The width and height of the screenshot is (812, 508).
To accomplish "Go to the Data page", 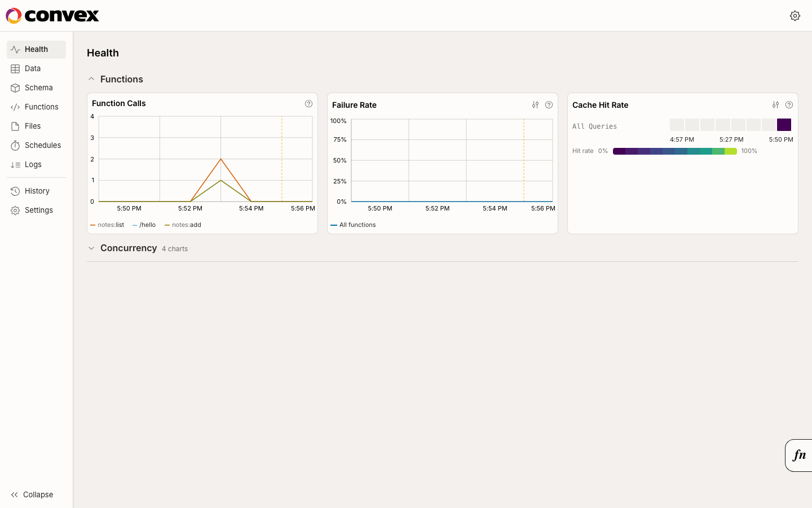I will (36, 69).
